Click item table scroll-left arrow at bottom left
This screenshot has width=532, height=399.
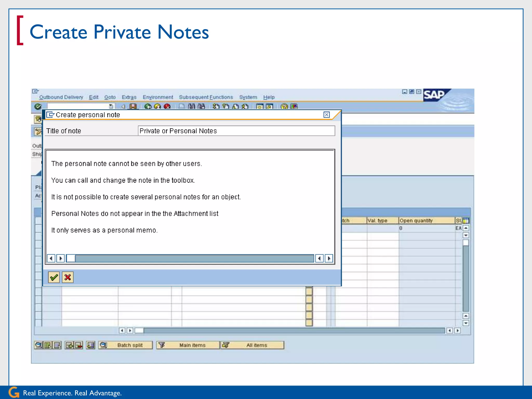point(122,331)
